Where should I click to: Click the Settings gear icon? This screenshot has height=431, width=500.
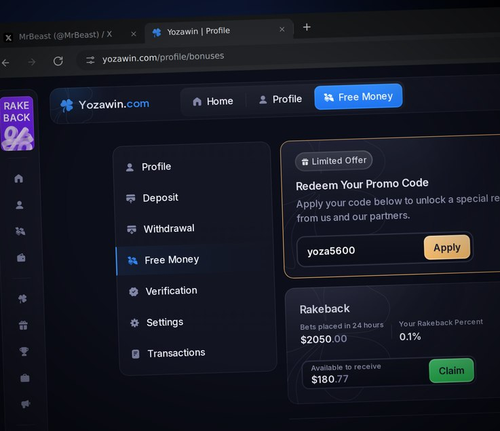coord(135,323)
